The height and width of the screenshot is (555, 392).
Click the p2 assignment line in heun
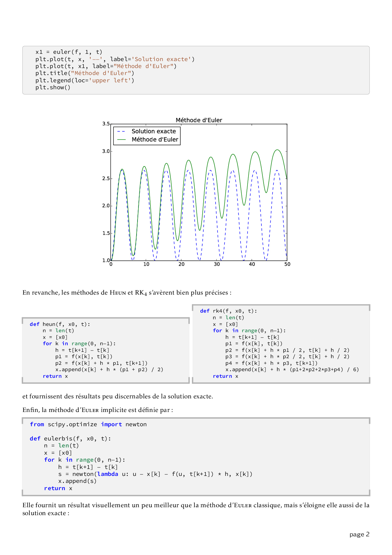point(101,363)
